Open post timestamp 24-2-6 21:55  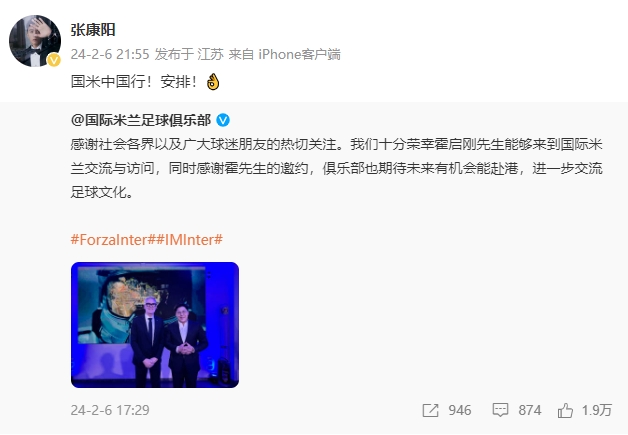[x=110, y=54]
